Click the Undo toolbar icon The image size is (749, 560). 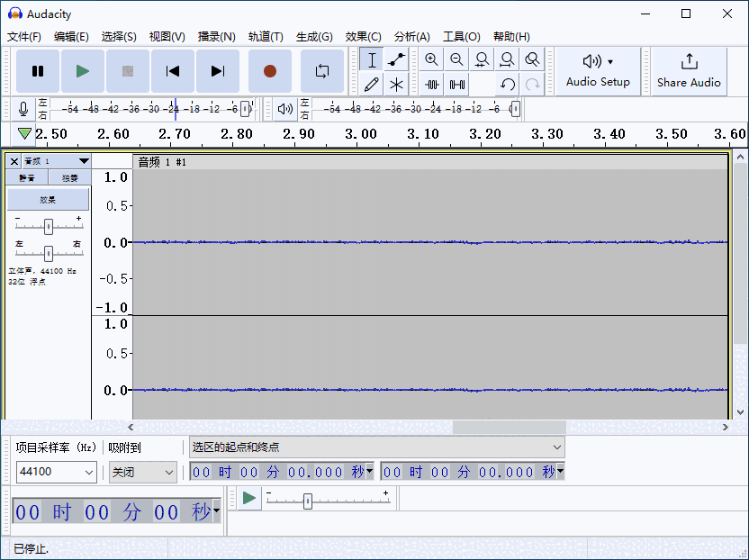click(506, 84)
